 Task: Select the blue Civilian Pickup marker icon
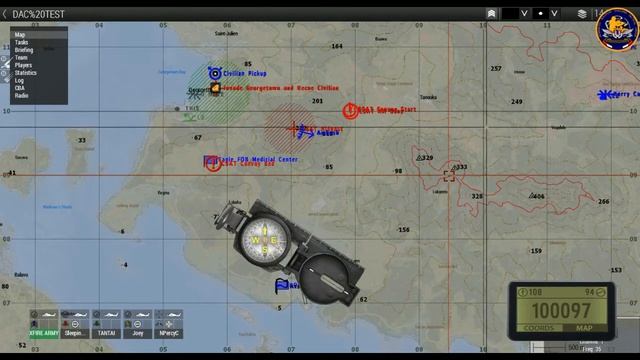[215, 73]
